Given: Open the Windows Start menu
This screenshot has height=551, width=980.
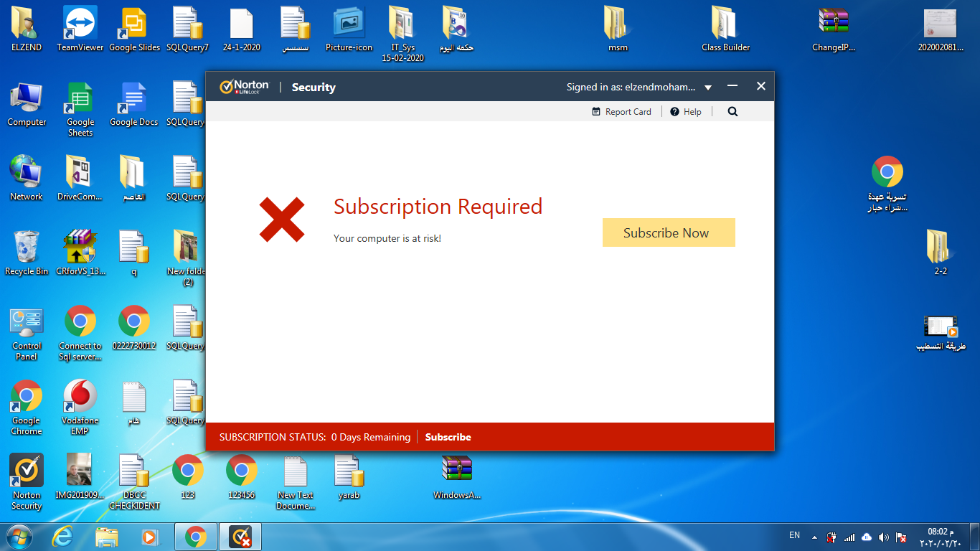Looking at the screenshot, I should click(x=19, y=537).
